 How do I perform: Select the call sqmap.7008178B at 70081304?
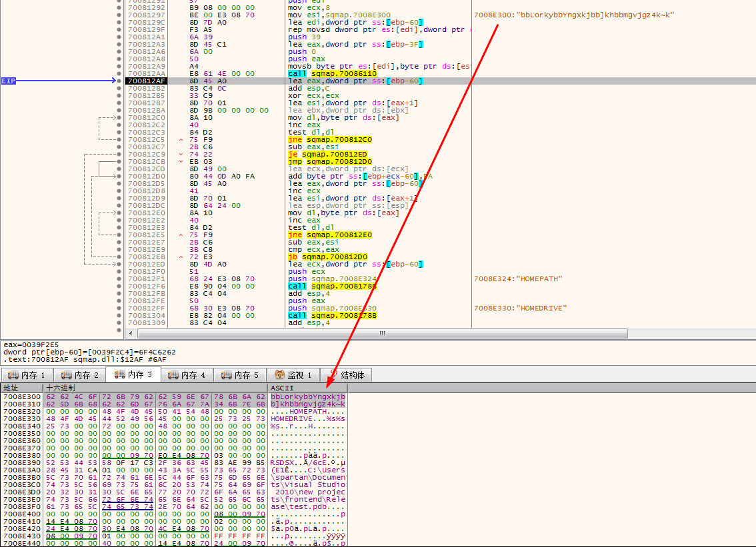332,316
